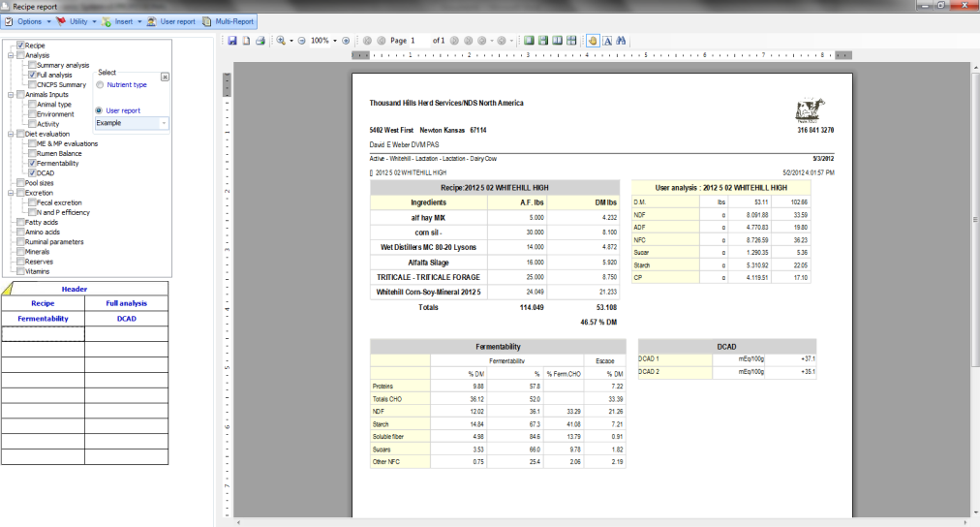
Task: Select the Fatty acids tree item
Action: point(42,222)
